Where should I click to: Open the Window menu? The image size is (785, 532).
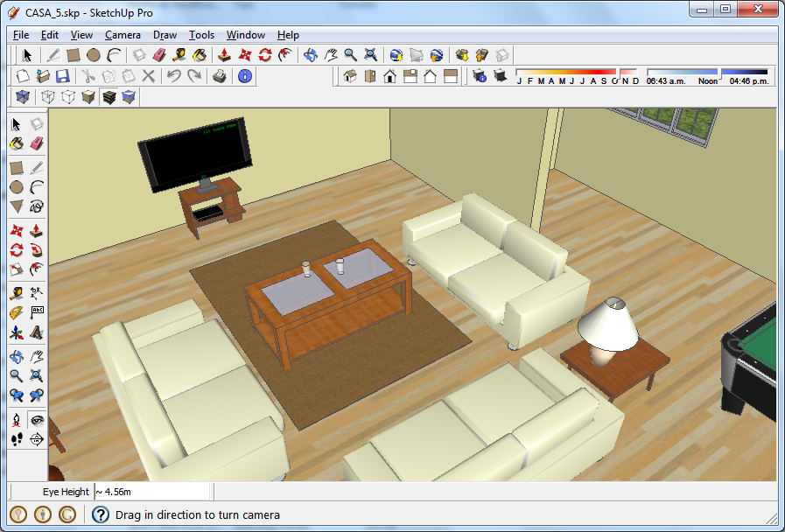pyautogui.click(x=245, y=35)
